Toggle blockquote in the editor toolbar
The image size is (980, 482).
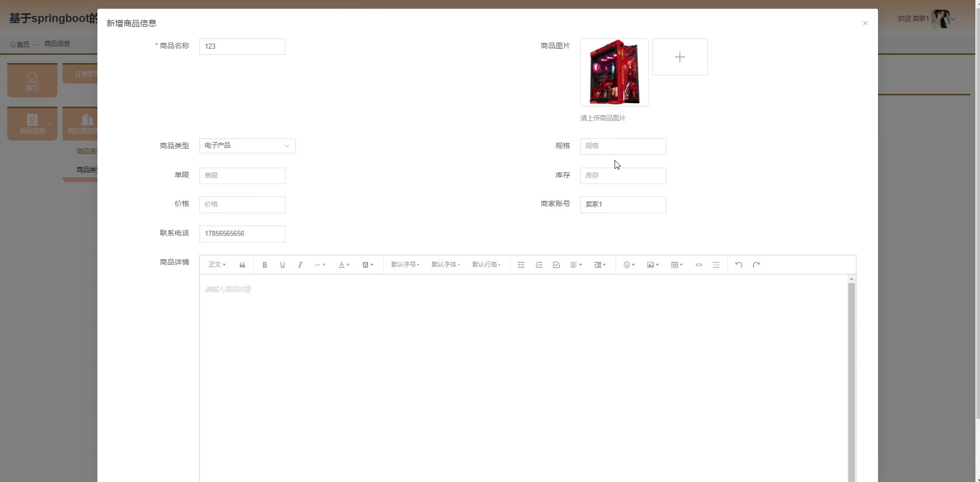pos(242,265)
